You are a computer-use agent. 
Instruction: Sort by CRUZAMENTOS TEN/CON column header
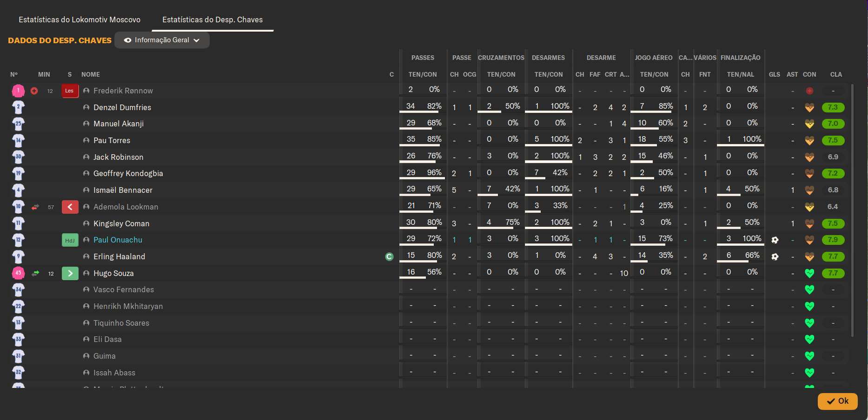(x=501, y=74)
